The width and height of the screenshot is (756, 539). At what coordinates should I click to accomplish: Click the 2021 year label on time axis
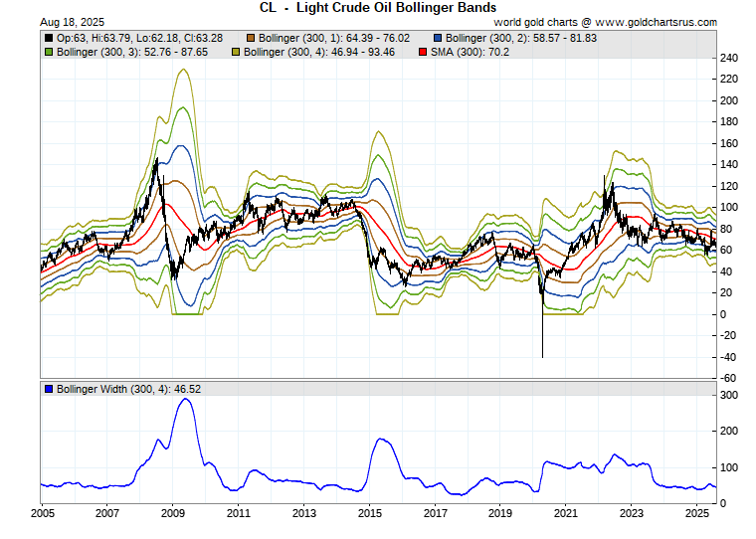pyautogui.click(x=565, y=513)
